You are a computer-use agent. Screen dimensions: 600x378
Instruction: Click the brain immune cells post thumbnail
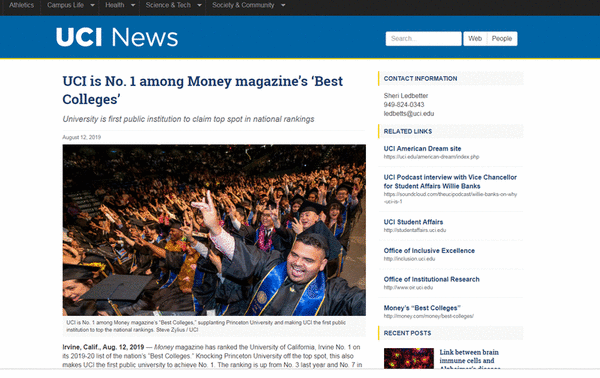[x=409, y=358]
